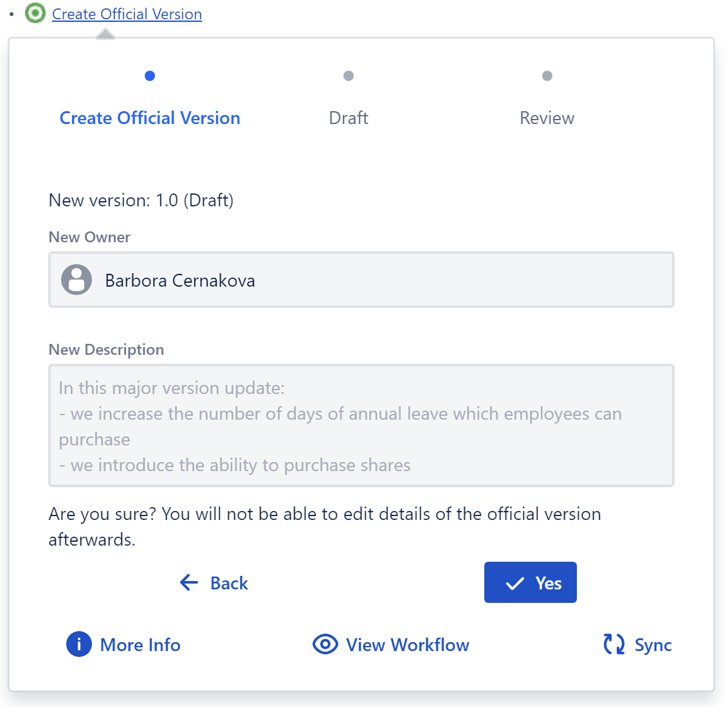The height and width of the screenshot is (707, 728).
Task: Click the name Barbora Cernakova in New Owner
Action: (x=180, y=281)
